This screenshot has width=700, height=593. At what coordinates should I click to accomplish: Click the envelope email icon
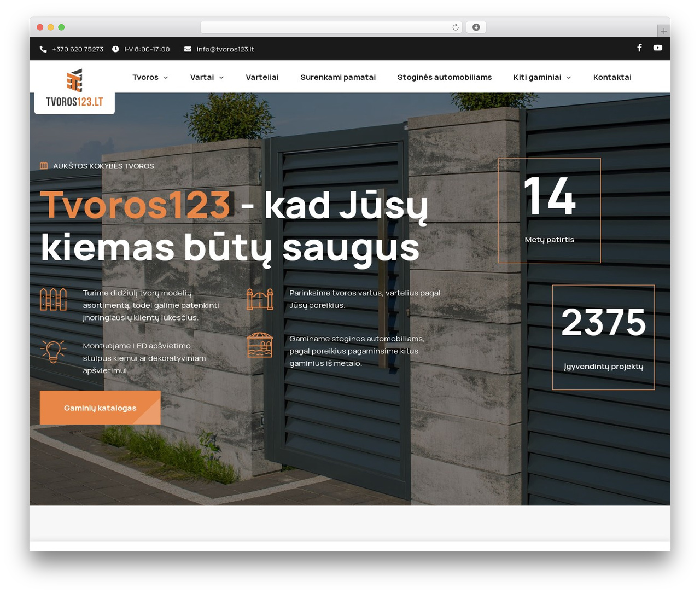(x=188, y=49)
